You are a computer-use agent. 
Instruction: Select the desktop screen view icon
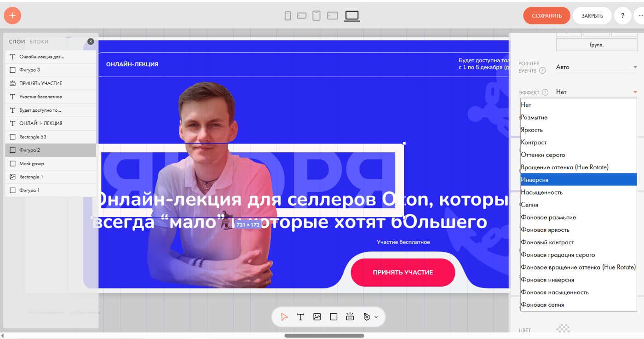coord(352,16)
